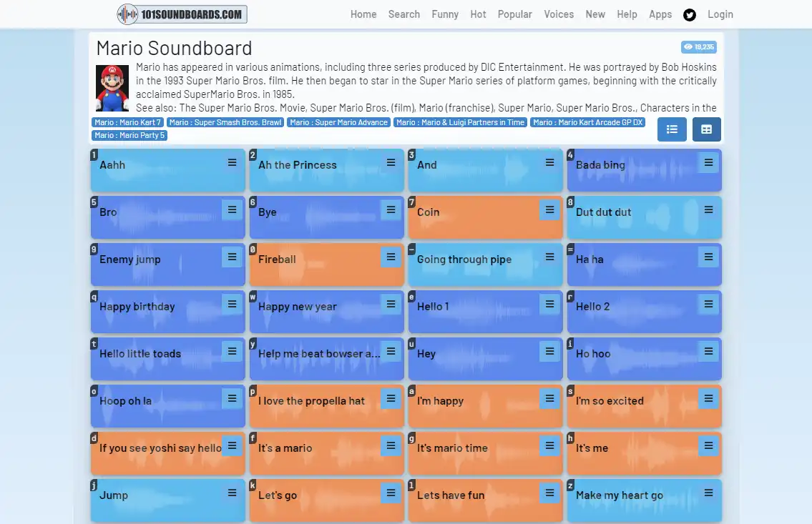This screenshot has width=812, height=524.
Task: Open options menu for Let's go
Action: (x=391, y=493)
